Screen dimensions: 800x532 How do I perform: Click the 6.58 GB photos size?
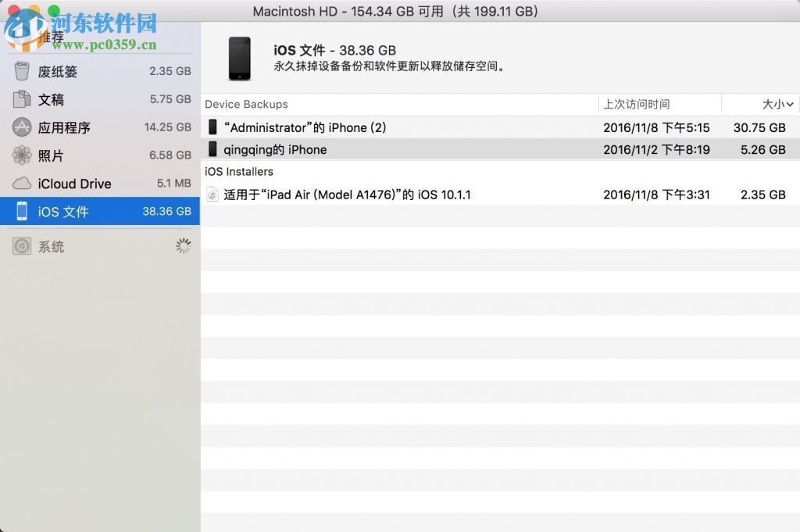tap(170, 155)
